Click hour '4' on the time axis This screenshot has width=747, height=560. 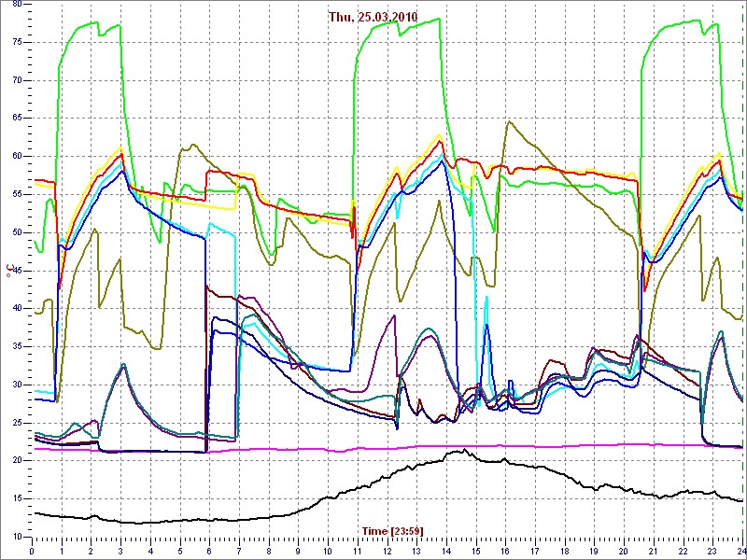150,551
